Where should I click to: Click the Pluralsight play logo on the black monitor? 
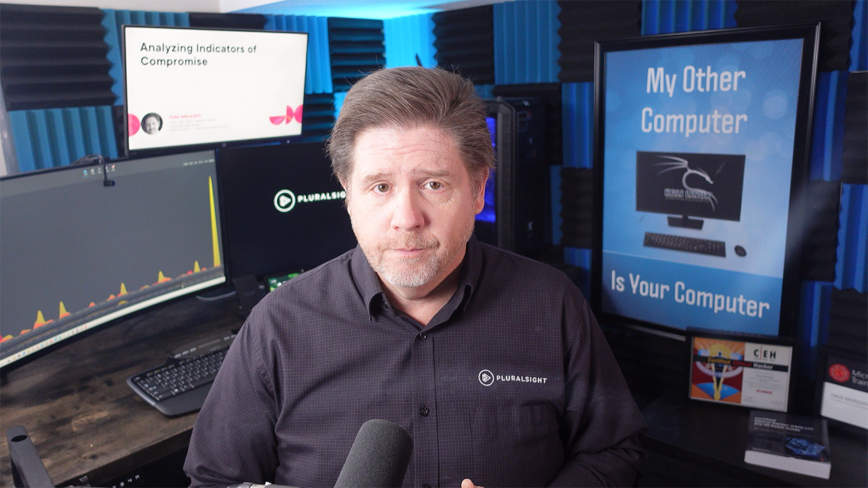pos(285,201)
